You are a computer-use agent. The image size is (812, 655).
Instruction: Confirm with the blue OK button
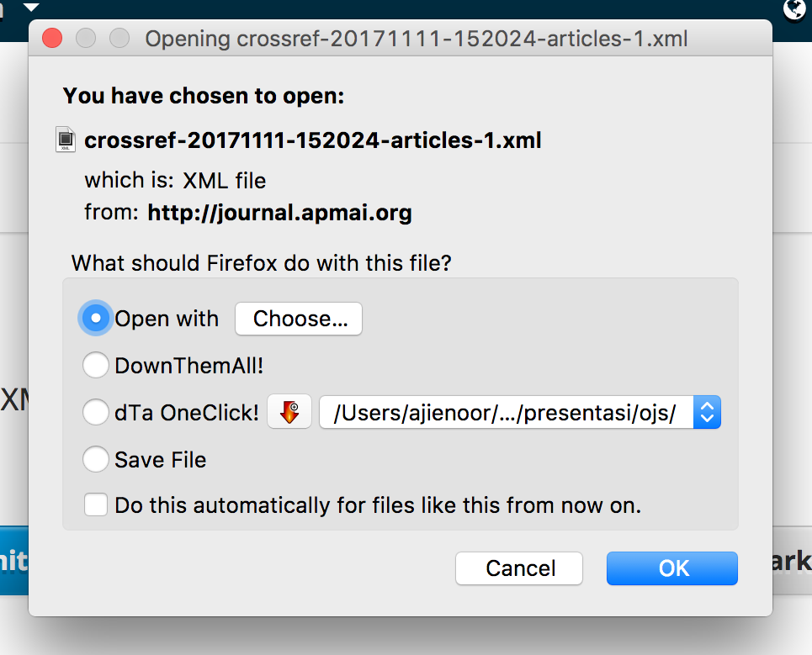[x=671, y=568]
